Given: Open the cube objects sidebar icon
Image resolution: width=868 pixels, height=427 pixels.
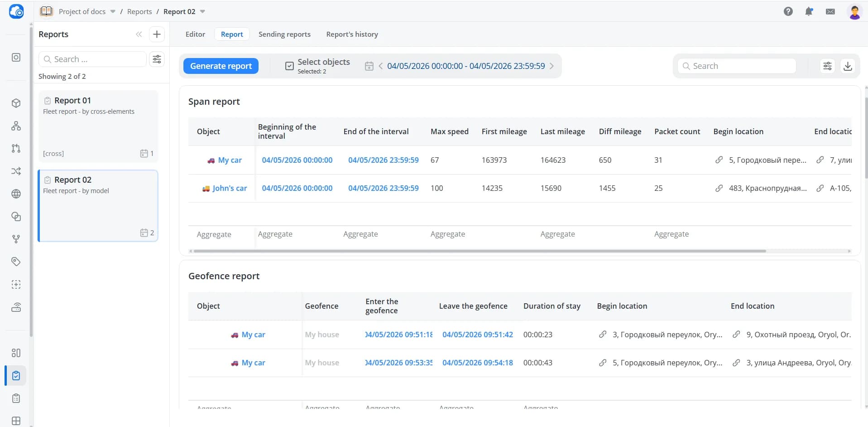Looking at the screenshot, I should (16, 103).
